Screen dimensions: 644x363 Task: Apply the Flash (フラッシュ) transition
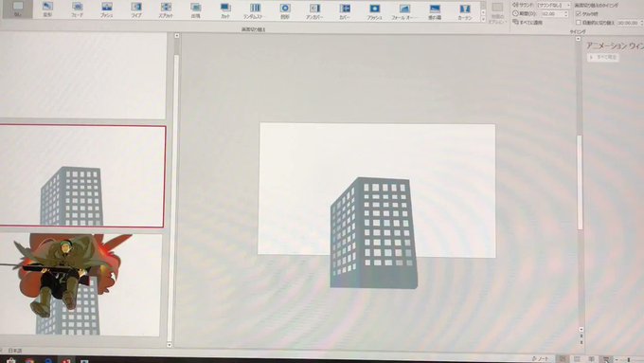point(375,10)
